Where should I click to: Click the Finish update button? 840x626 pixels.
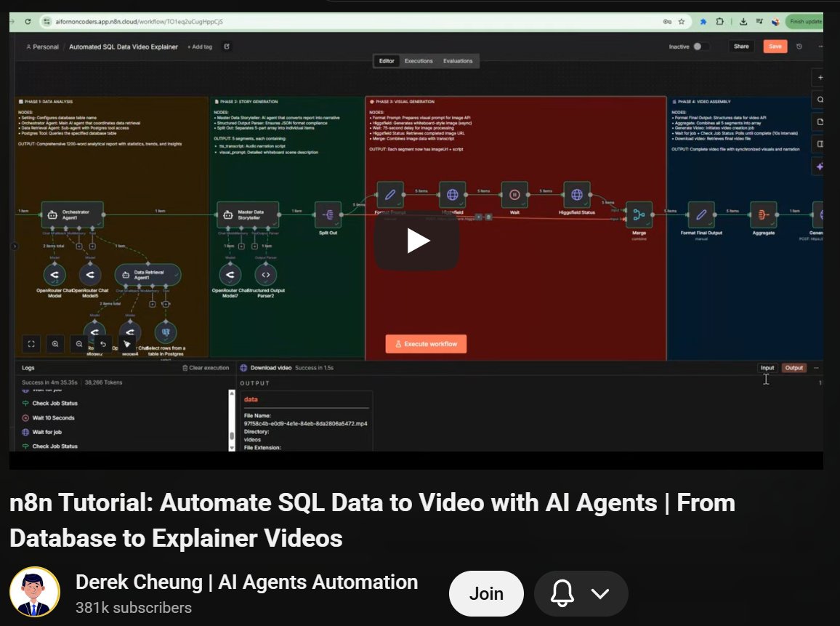(804, 21)
